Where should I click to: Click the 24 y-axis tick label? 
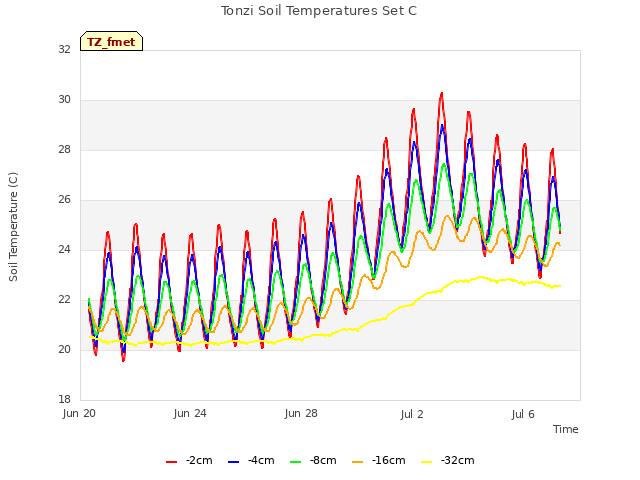tap(64, 249)
